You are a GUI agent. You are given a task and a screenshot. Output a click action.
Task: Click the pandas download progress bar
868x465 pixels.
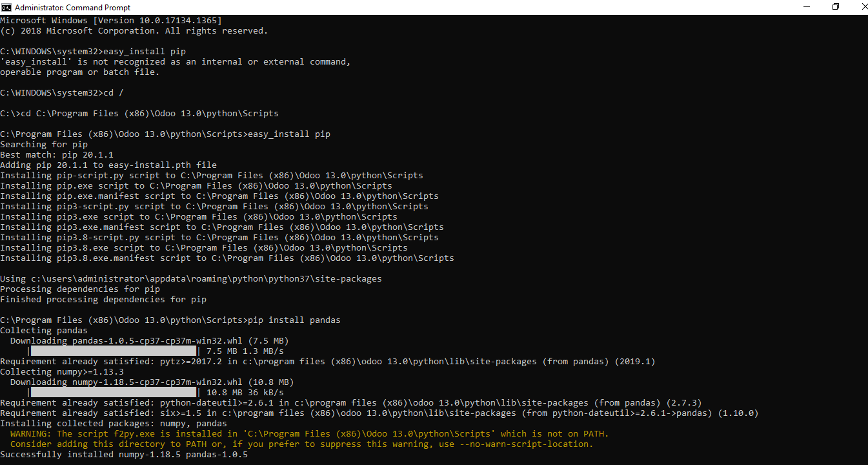tap(114, 351)
